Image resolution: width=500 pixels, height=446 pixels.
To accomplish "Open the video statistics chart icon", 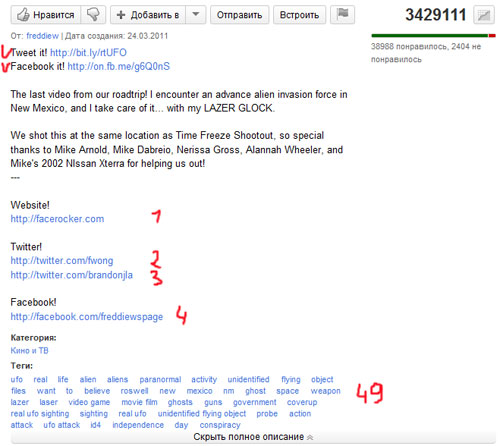I will pos(484,15).
